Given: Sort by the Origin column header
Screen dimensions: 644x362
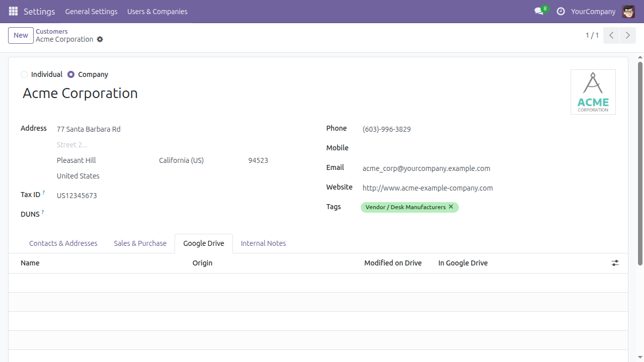Looking at the screenshot, I should point(272,263).
